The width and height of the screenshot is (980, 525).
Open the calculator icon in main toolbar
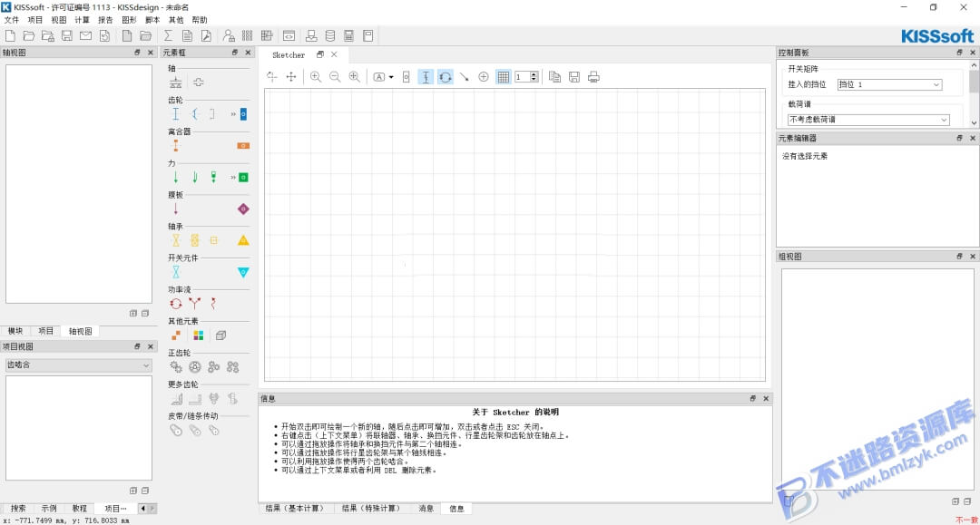click(x=348, y=35)
